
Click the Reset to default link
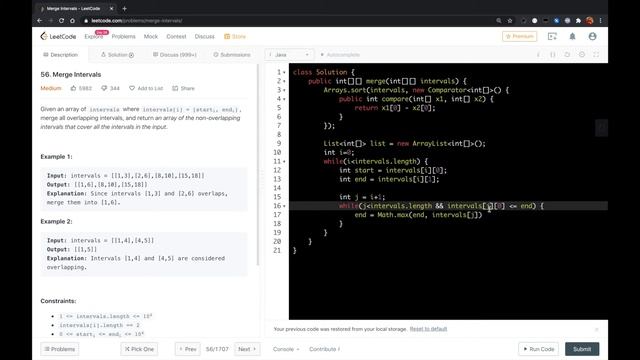pos(428,329)
